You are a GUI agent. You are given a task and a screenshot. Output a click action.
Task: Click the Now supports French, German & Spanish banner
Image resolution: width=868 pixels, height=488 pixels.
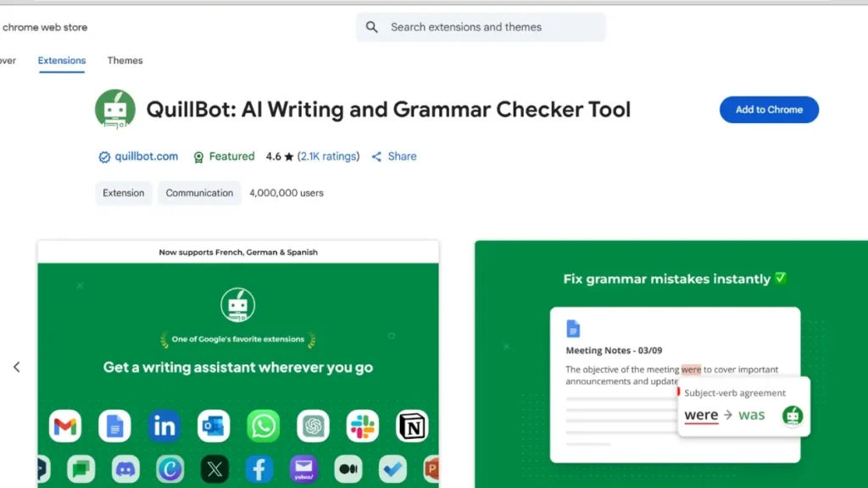(x=238, y=252)
